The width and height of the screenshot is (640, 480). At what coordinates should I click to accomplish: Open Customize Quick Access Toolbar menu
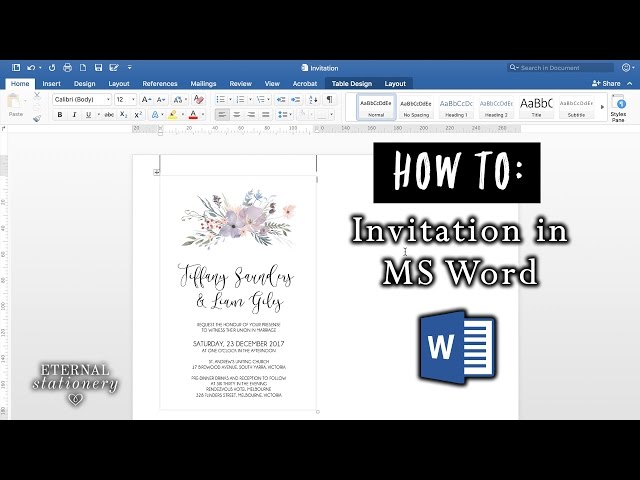pyautogui.click(x=129, y=67)
